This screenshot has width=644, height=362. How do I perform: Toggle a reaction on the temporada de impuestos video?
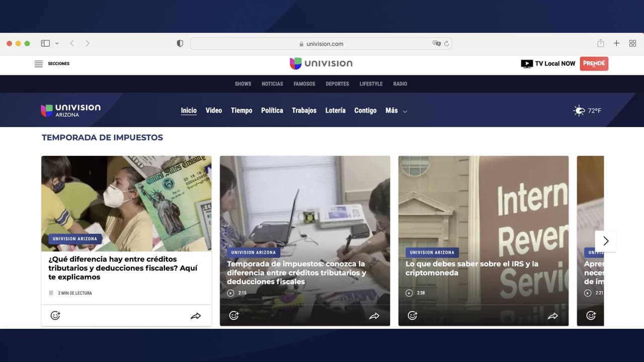click(234, 315)
